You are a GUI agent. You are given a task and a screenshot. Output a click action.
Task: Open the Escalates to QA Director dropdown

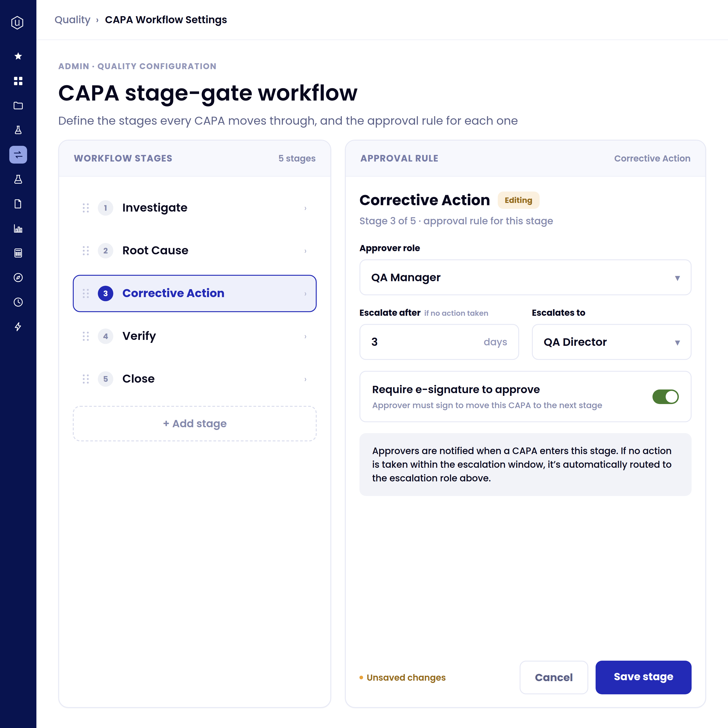pos(611,342)
